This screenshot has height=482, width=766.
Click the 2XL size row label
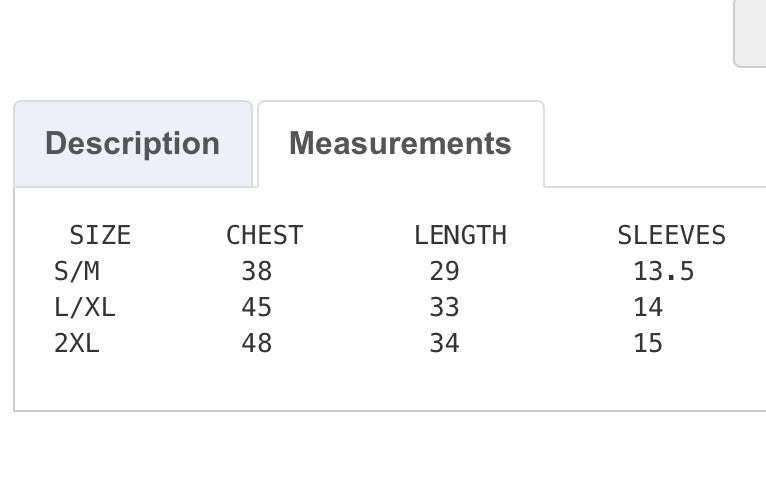[x=77, y=343]
